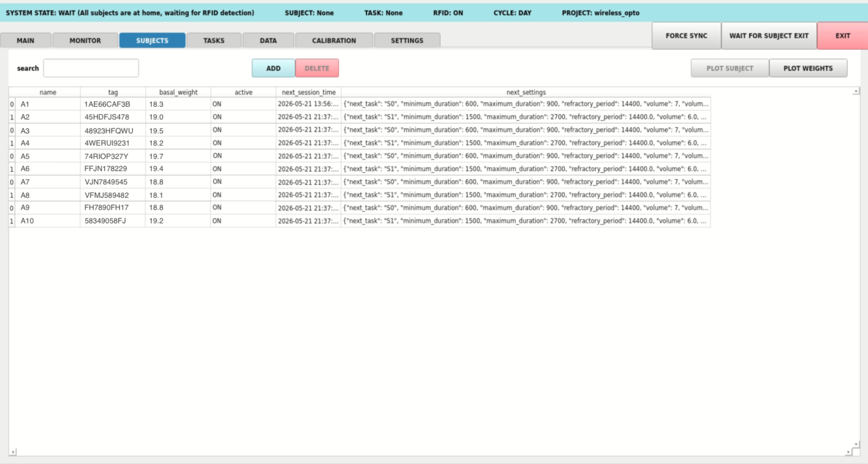
Task: Switch to the MONITOR tab
Action: tap(85, 40)
